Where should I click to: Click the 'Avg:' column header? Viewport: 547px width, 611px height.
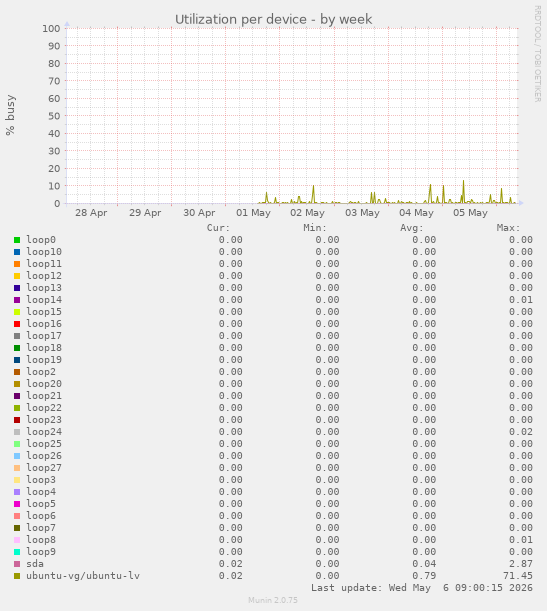coord(412,228)
